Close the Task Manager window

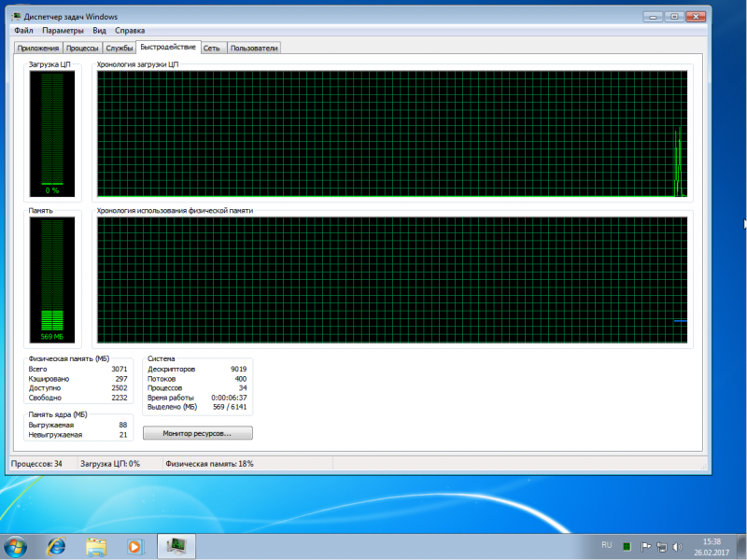point(696,17)
